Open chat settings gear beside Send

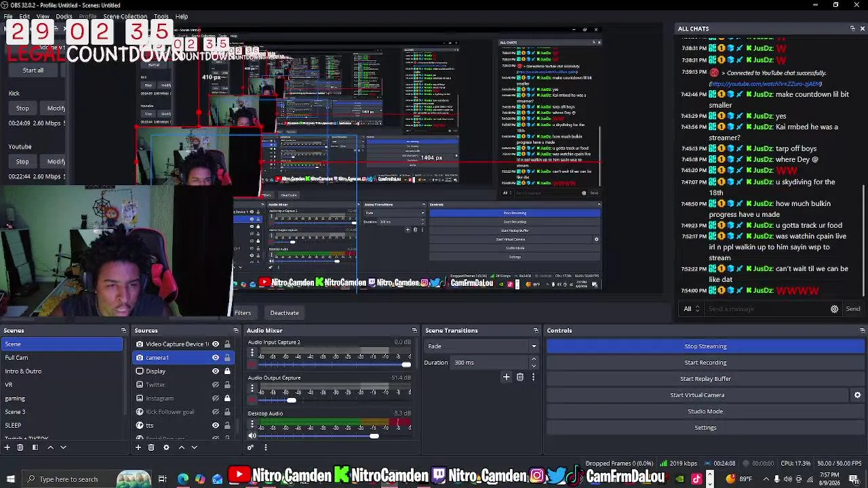click(x=834, y=309)
